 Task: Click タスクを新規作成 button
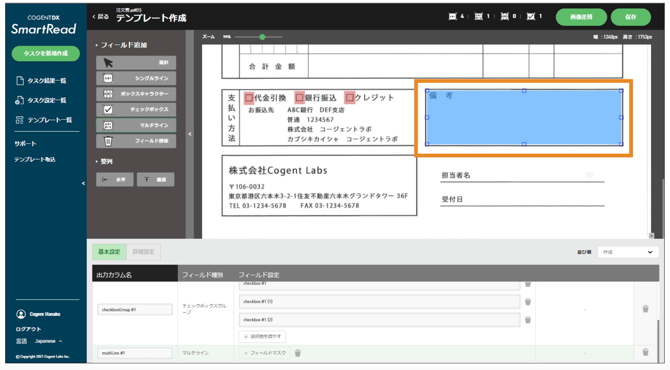[46, 53]
